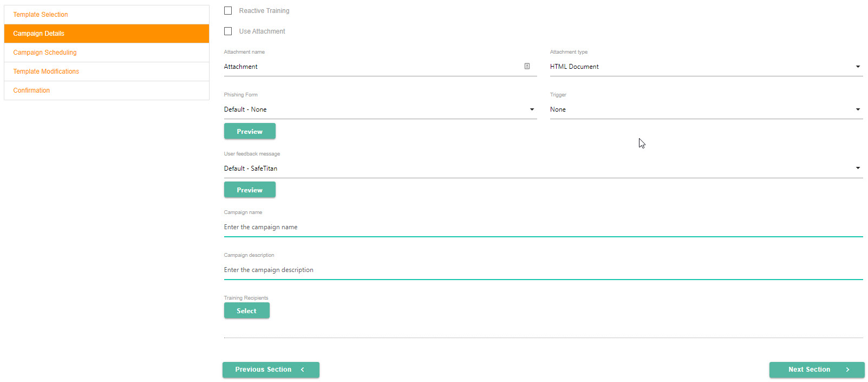Preview the user feedback message

[x=250, y=190]
